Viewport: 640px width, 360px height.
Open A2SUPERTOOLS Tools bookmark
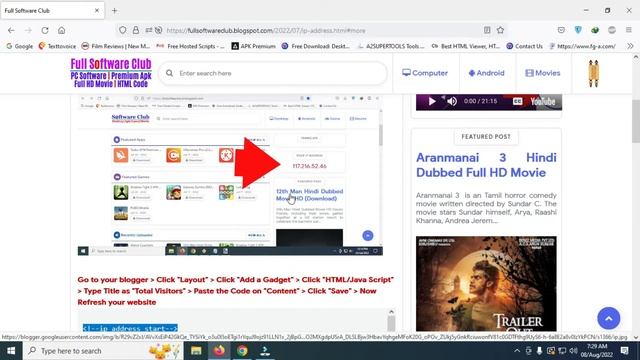391,46
